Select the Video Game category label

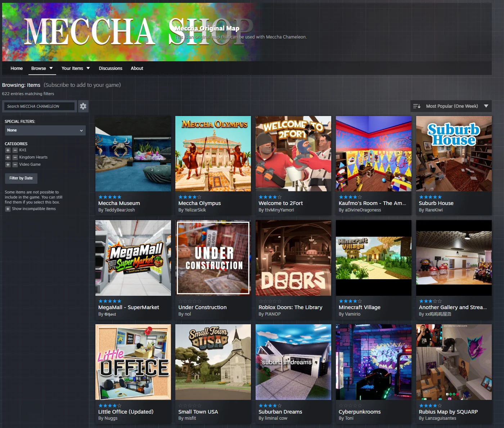(x=30, y=165)
